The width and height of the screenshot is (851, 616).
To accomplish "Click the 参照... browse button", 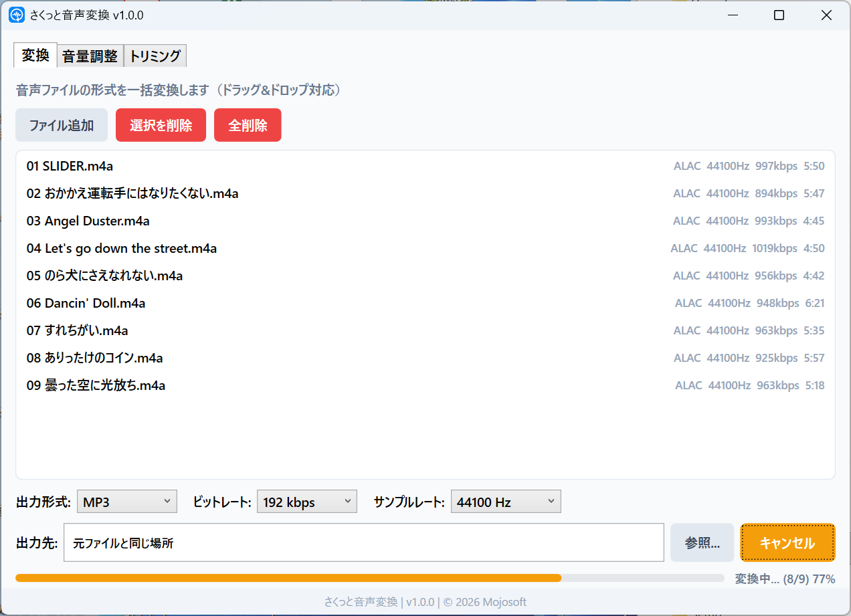I will (702, 542).
